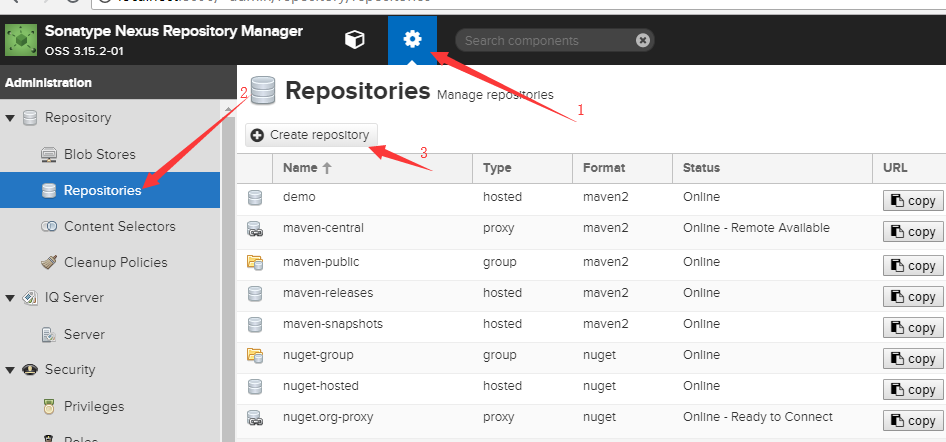
Task: Open the maven-snapshots repository row
Action: pyautogui.click(x=591, y=327)
